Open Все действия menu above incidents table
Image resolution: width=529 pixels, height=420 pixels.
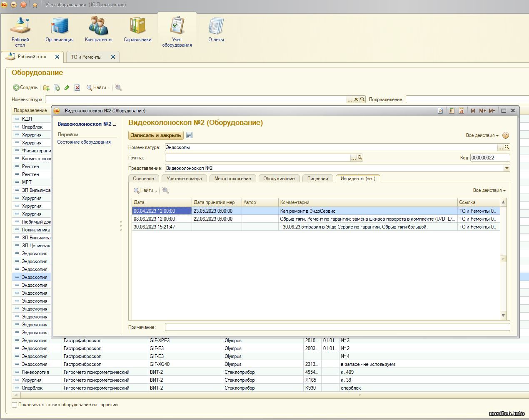[x=489, y=190]
